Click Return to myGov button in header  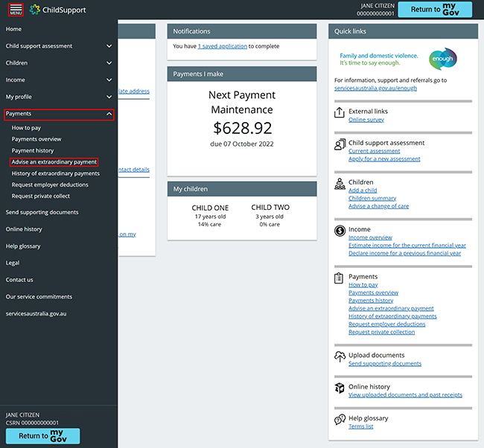coord(435,10)
